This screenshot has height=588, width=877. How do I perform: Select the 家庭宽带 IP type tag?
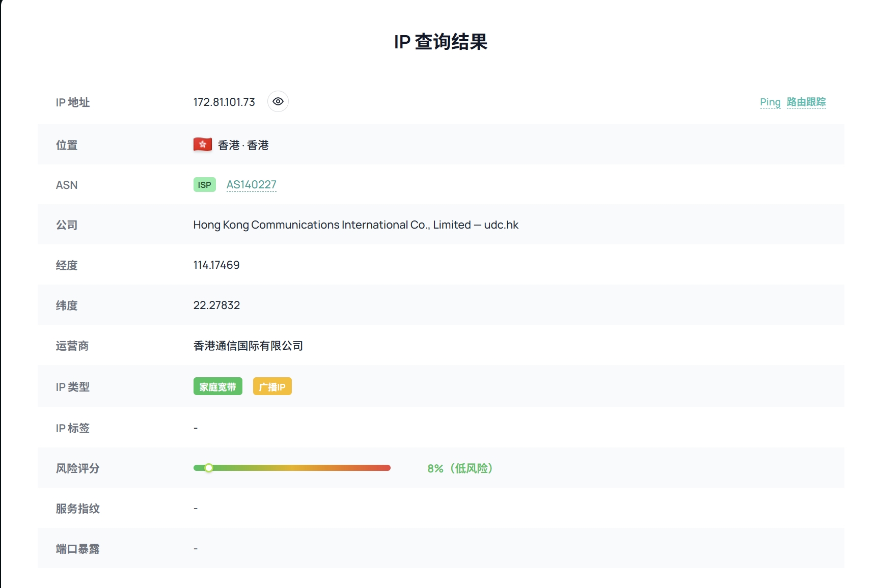coord(217,387)
